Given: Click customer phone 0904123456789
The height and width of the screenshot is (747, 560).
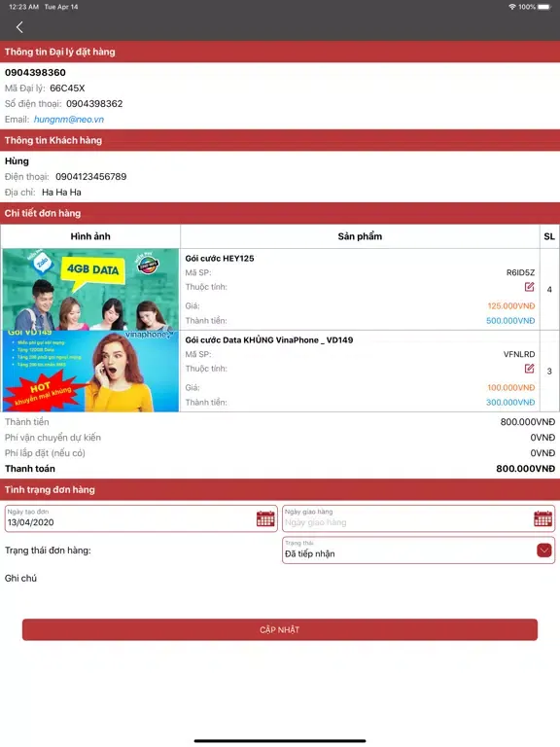Looking at the screenshot, I should [x=91, y=177].
